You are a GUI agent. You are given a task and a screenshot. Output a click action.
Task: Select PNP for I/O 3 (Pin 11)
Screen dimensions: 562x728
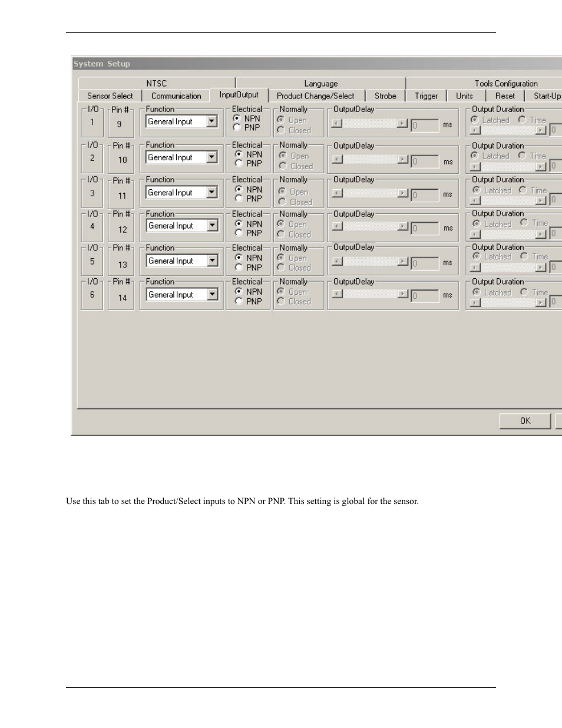point(248,199)
